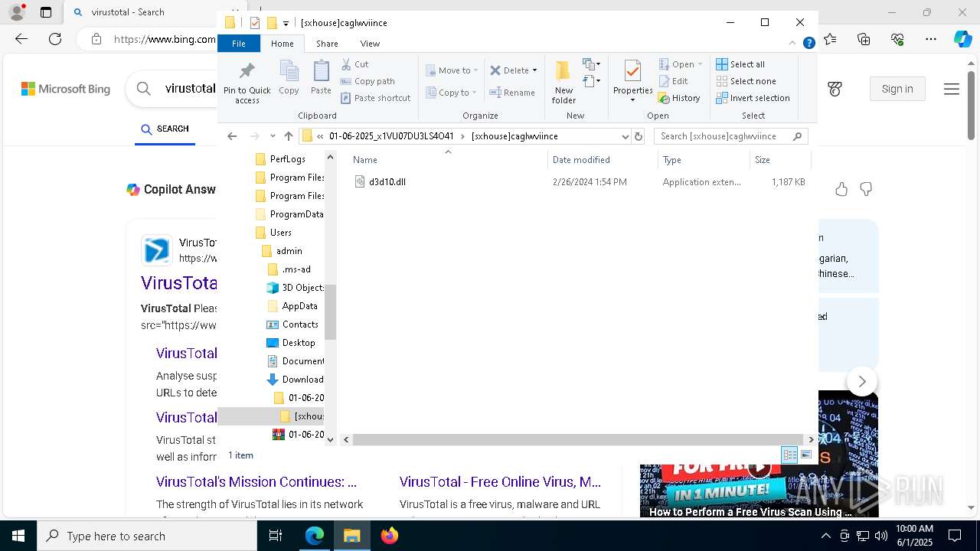The height and width of the screenshot is (551, 980).
Task: Click the Copy ribbon icon
Action: pos(289,78)
